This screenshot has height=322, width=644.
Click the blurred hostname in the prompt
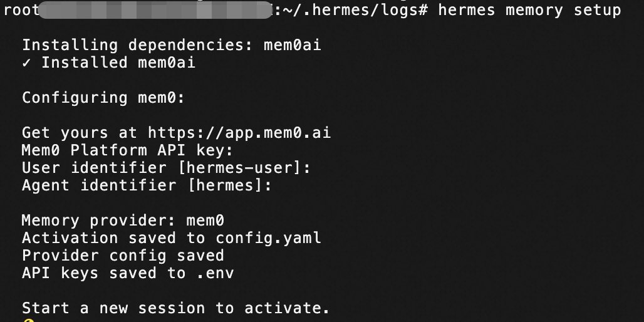[155, 10]
